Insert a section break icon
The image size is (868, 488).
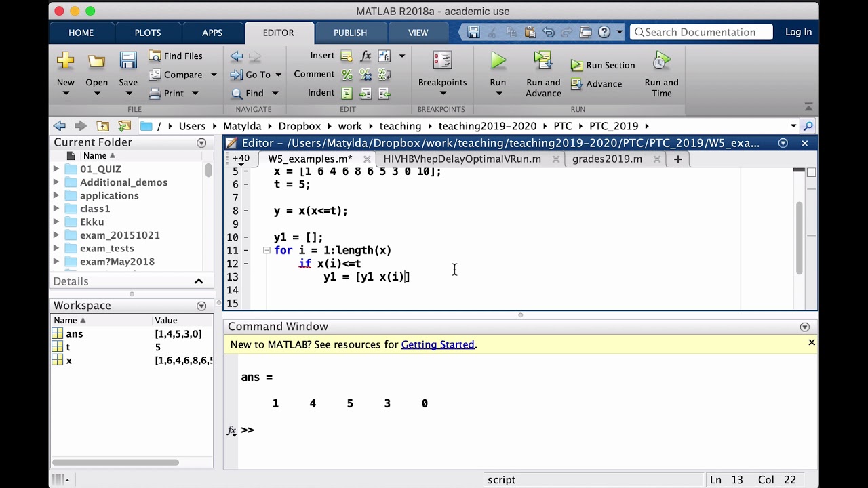point(347,56)
